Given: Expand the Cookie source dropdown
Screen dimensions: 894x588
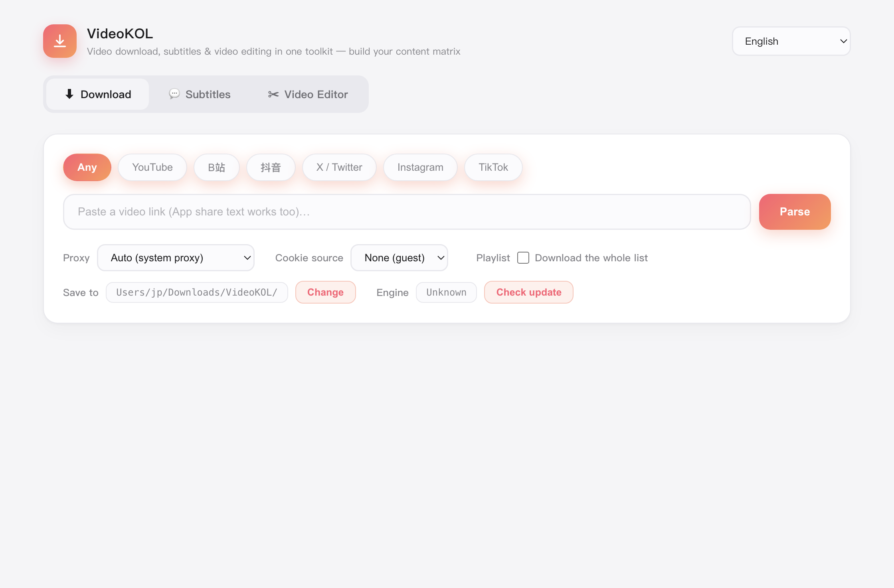Looking at the screenshot, I should coord(399,258).
